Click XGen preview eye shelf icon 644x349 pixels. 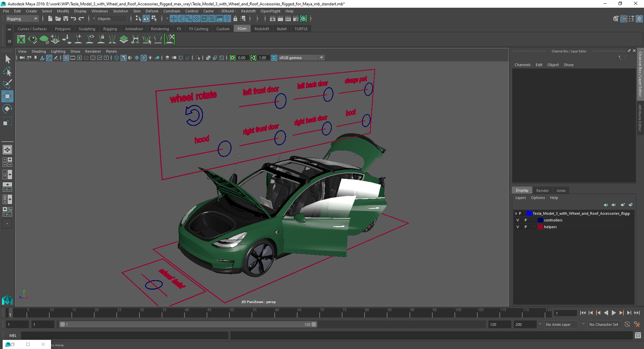click(33, 40)
